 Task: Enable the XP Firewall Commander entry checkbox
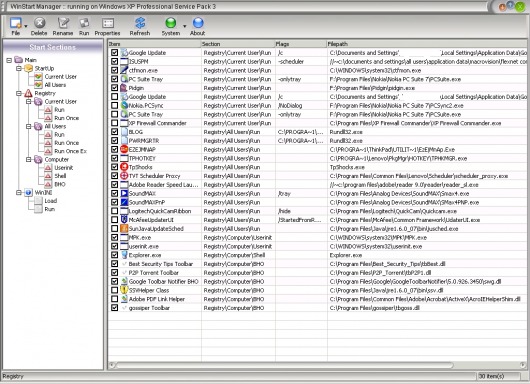115,123
